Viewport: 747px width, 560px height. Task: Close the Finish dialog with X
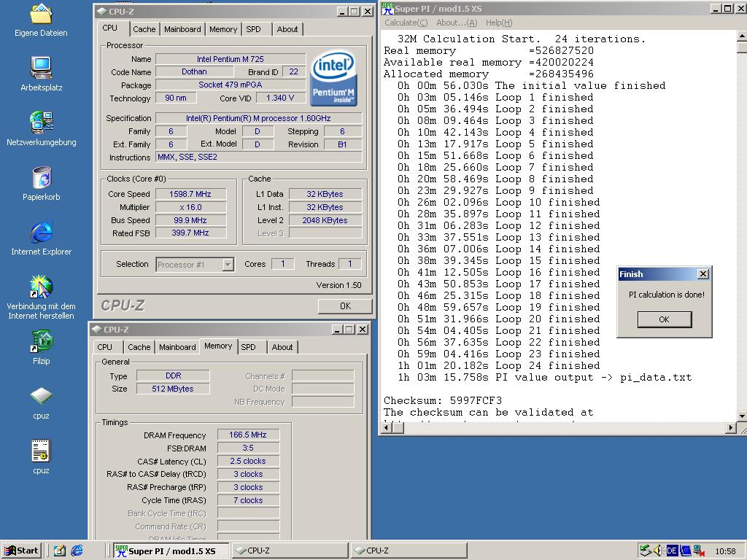tap(703, 274)
